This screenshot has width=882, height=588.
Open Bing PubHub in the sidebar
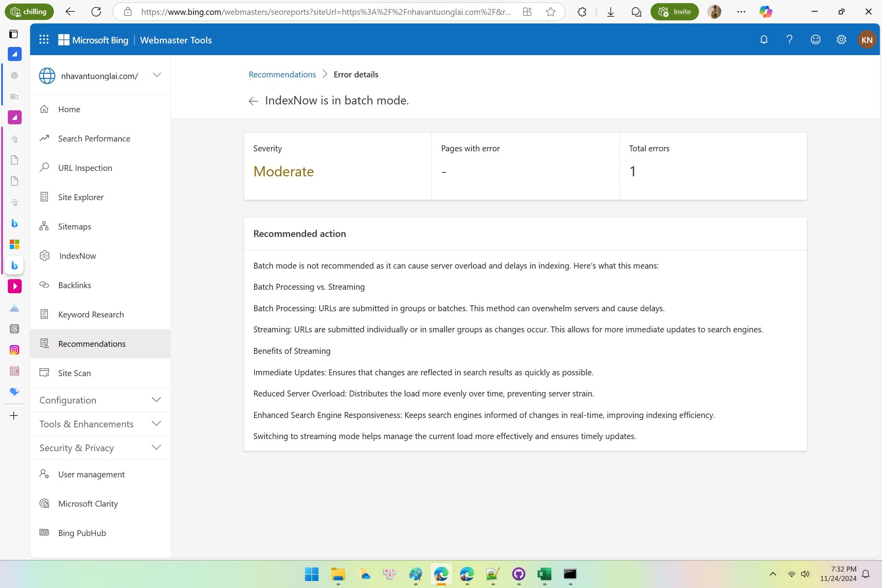(x=100, y=533)
